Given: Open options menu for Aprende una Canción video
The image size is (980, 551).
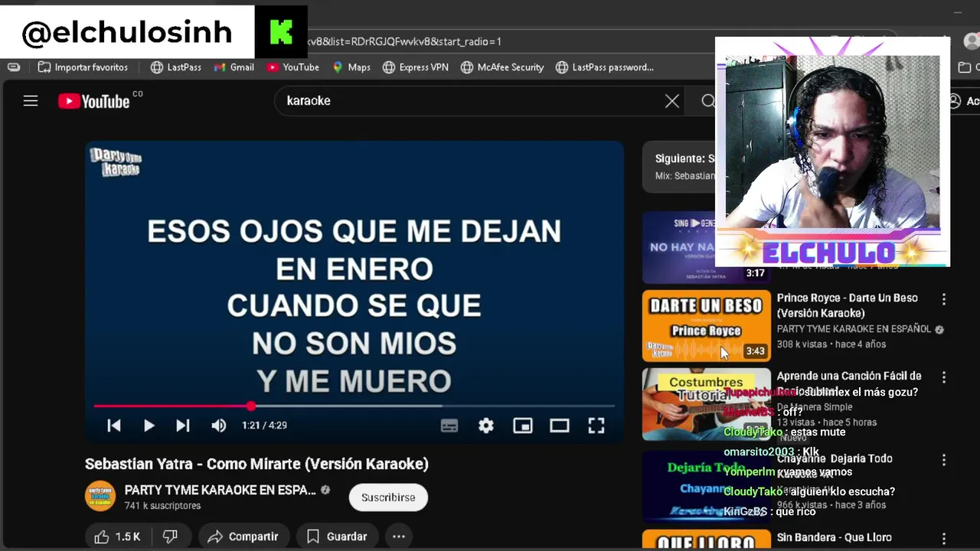Looking at the screenshot, I should pos(944,377).
